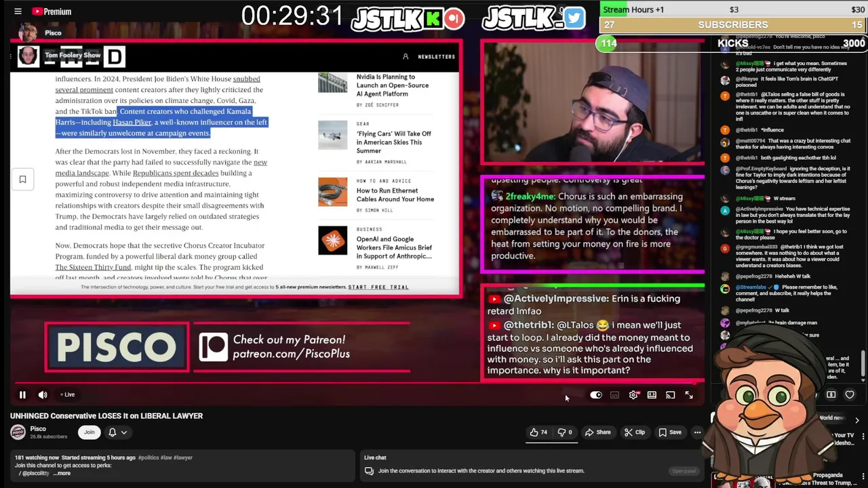Show more chips with right chevron
Viewport: 868px width, 488px height.
coord(856,420)
